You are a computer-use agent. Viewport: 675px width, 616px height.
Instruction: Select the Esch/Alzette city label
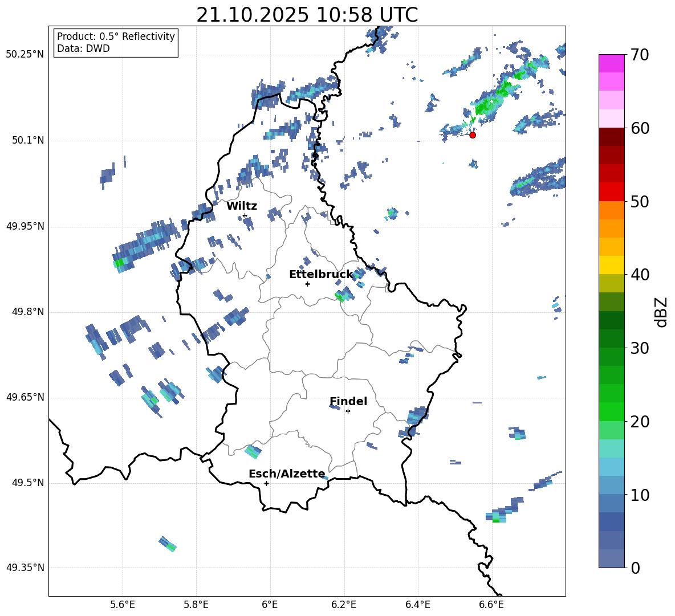(x=287, y=474)
